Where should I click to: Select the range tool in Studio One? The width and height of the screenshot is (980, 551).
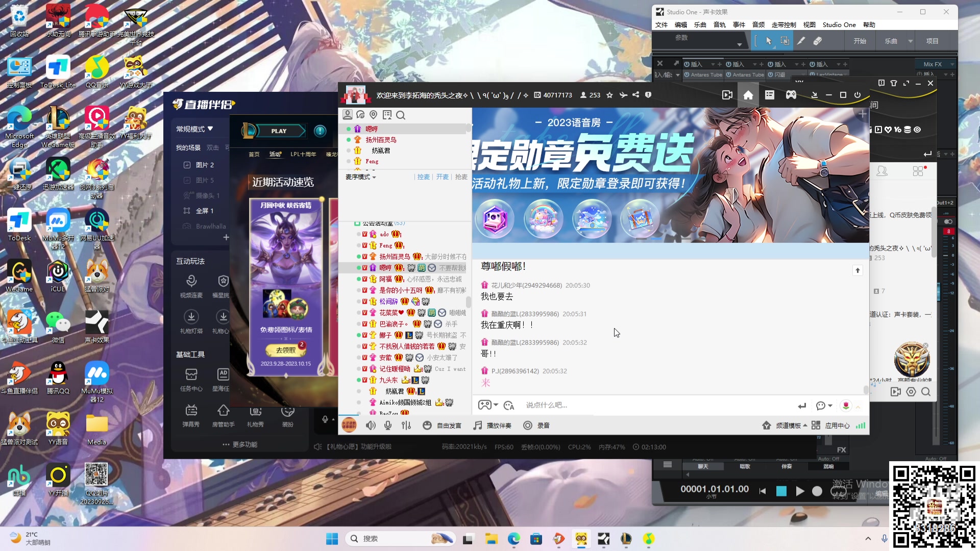click(x=785, y=41)
